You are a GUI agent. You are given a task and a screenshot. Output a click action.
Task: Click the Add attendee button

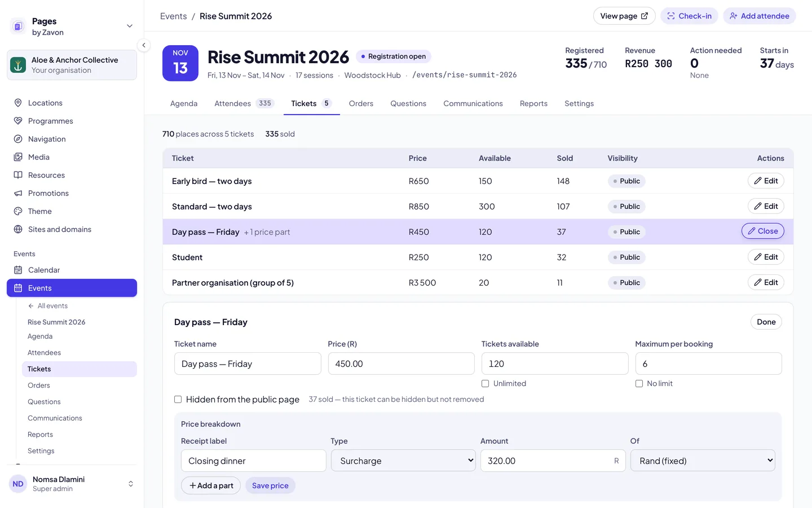tap(760, 16)
